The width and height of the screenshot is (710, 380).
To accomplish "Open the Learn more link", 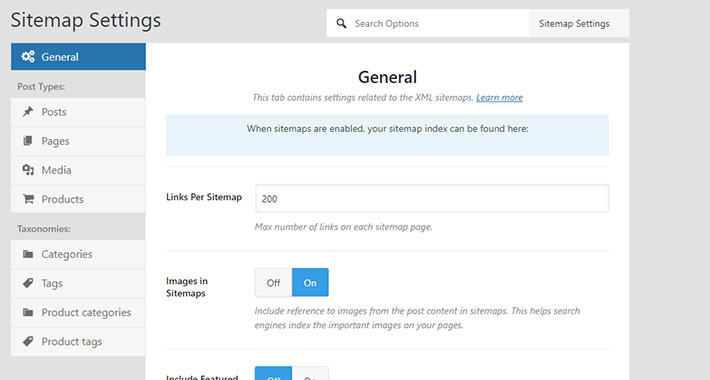I will (499, 97).
